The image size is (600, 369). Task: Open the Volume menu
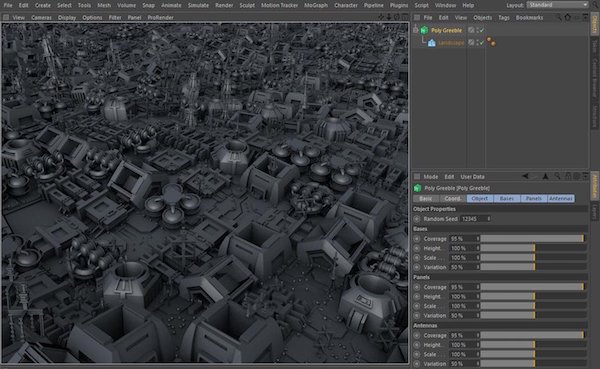(x=127, y=5)
